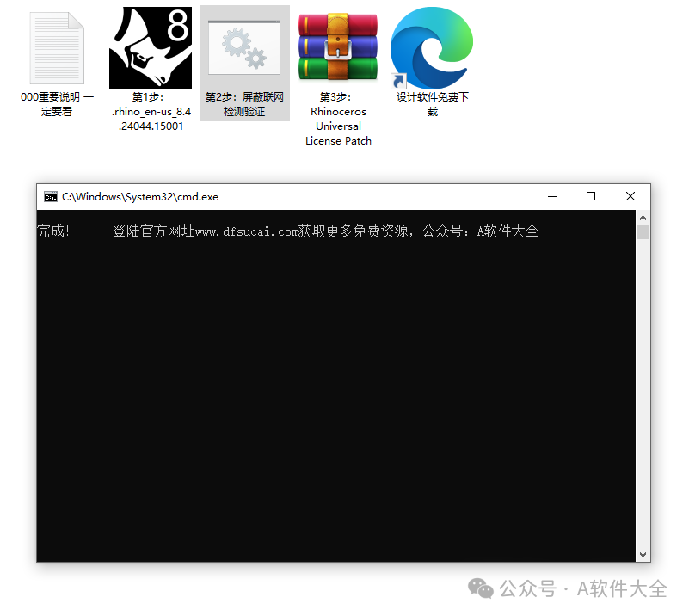Minimize the cmd.exe console window
Image resolution: width=689 pixels, height=616 pixels.
pyautogui.click(x=551, y=196)
